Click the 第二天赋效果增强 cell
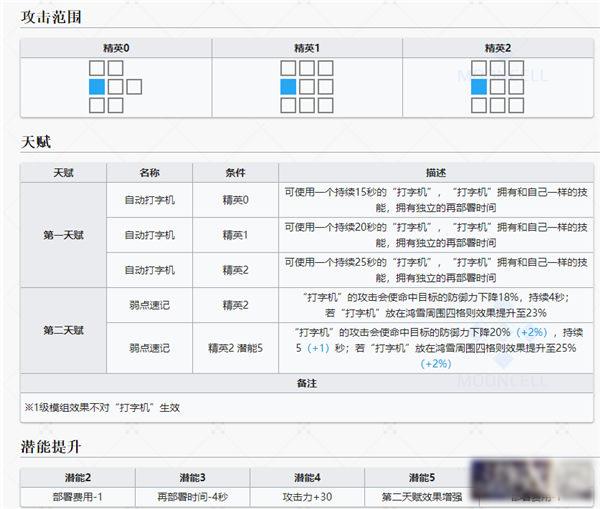 [x=422, y=497]
